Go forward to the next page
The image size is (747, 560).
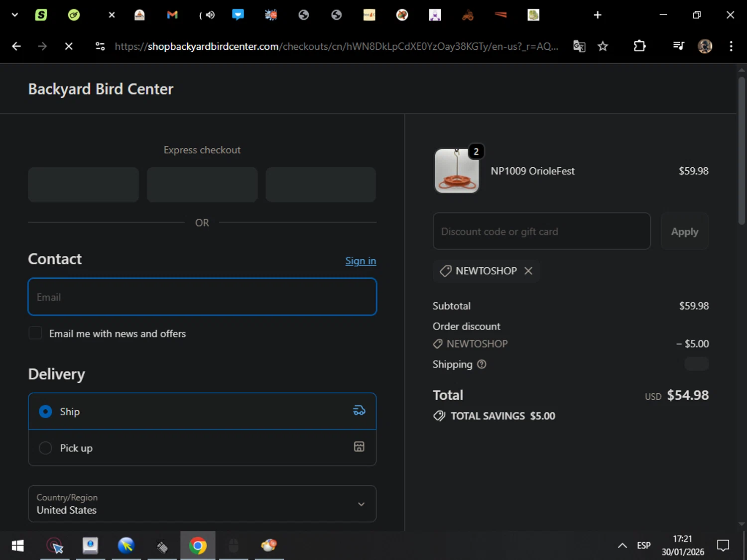point(42,46)
